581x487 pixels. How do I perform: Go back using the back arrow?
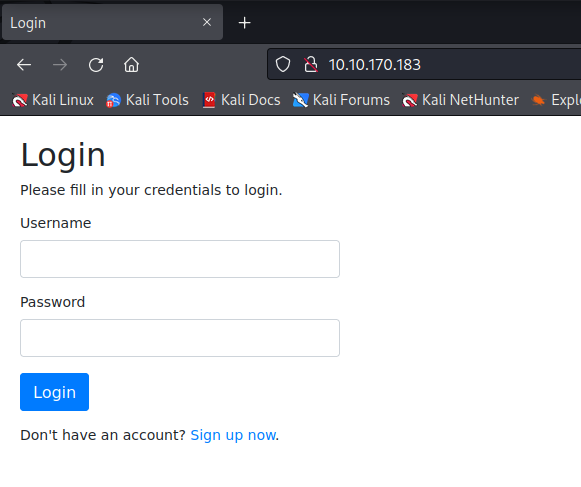tap(24, 65)
